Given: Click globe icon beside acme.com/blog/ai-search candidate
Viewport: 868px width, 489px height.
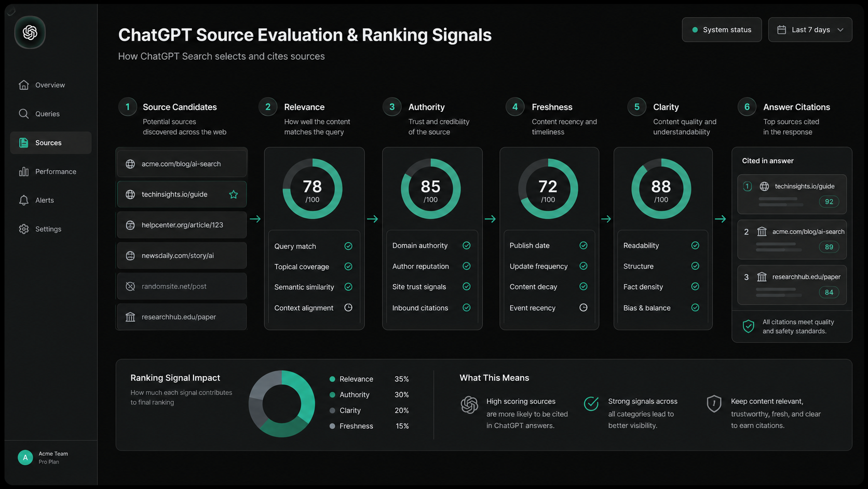Looking at the screenshot, I should [130, 164].
